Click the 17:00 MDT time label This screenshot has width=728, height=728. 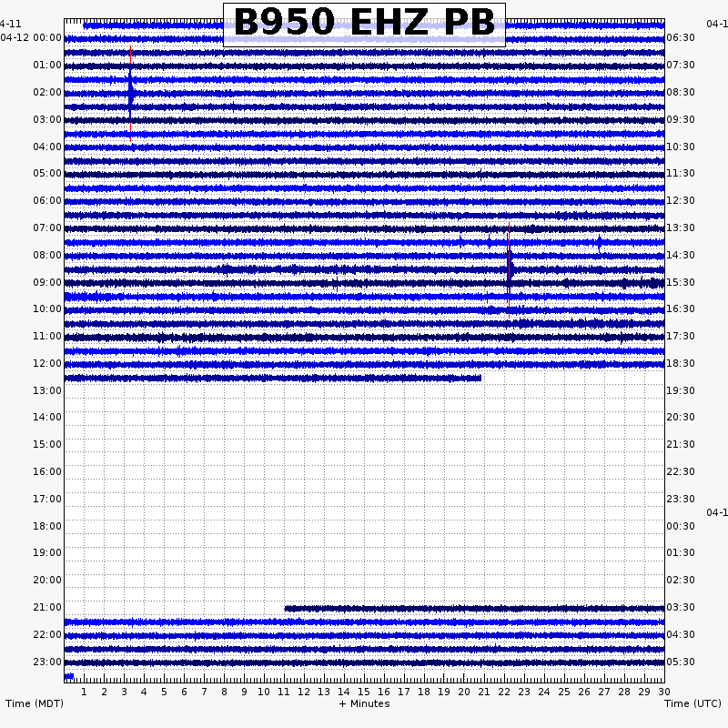point(47,500)
